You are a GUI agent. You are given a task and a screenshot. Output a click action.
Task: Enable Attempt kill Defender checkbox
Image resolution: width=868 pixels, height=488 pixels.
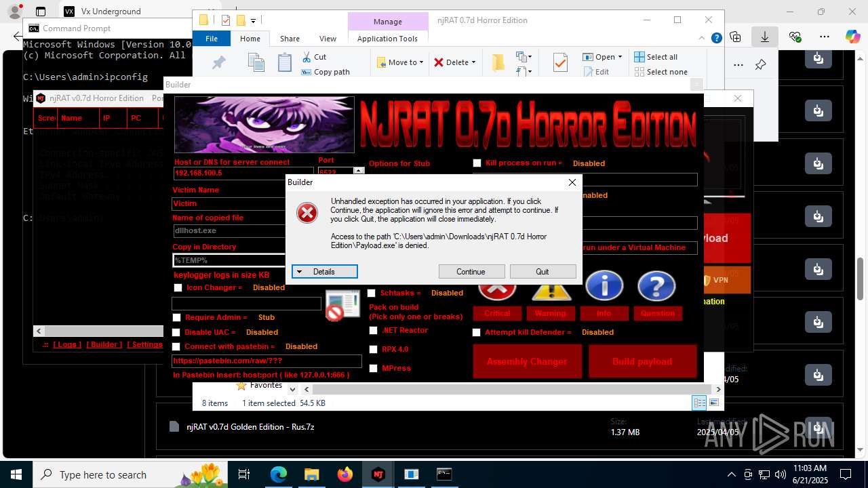(477, 333)
